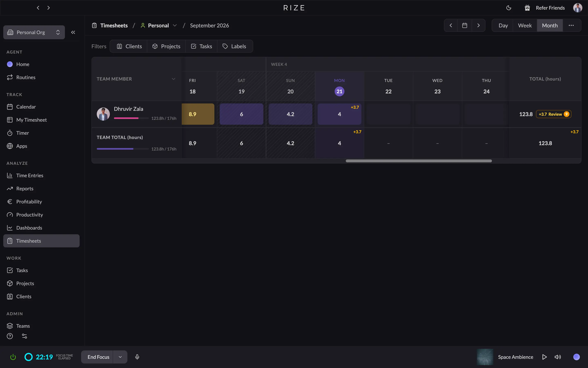Switch to Week view
The width and height of the screenshot is (588, 368).
pyautogui.click(x=525, y=26)
